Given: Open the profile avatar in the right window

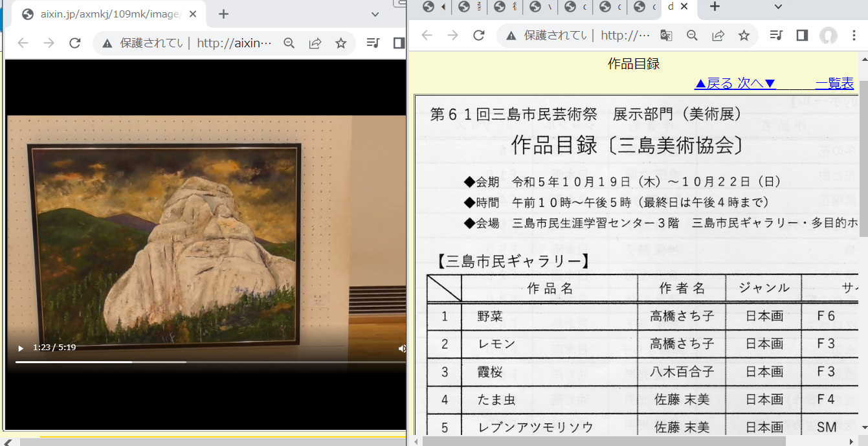Looking at the screenshot, I should coord(828,36).
